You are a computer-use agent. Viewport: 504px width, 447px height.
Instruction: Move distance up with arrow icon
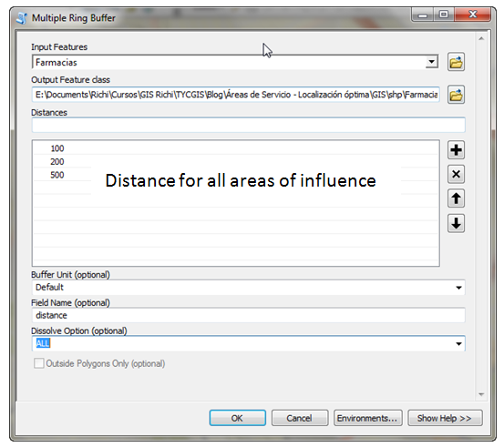click(x=456, y=198)
